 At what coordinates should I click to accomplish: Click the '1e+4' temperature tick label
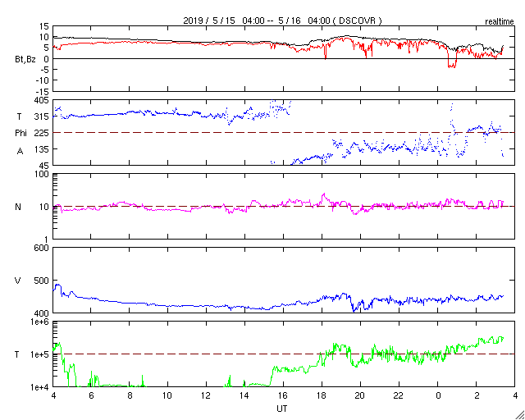40,387
